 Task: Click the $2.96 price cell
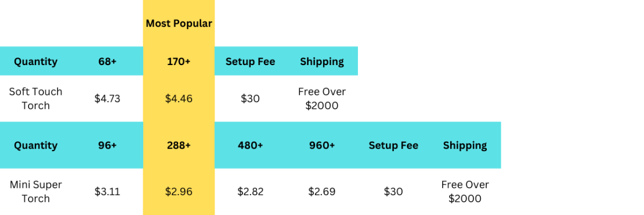179,192
